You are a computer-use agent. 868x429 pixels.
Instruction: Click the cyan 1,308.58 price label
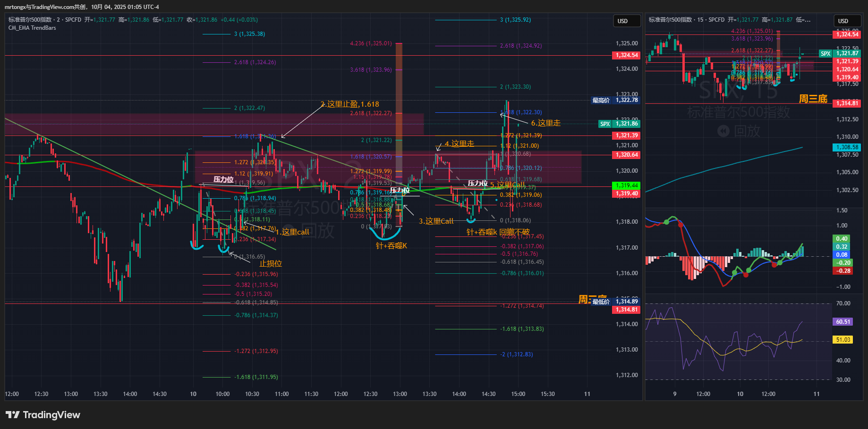[847, 147]
